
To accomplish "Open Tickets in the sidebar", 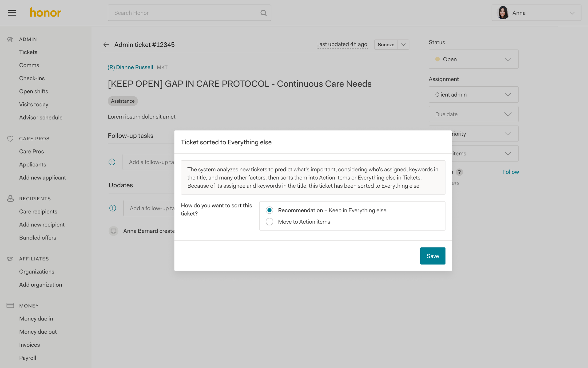I will coord(28,52).
